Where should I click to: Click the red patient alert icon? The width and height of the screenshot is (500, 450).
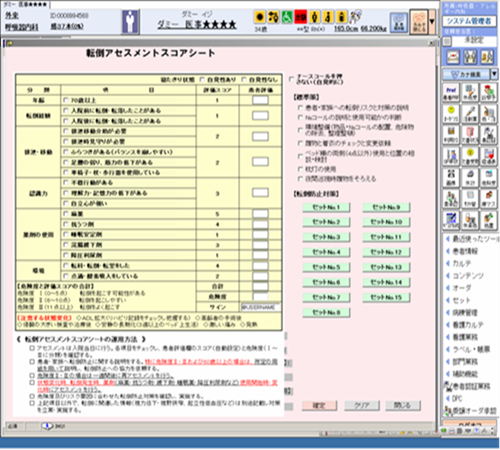click(x=301, y=17)
